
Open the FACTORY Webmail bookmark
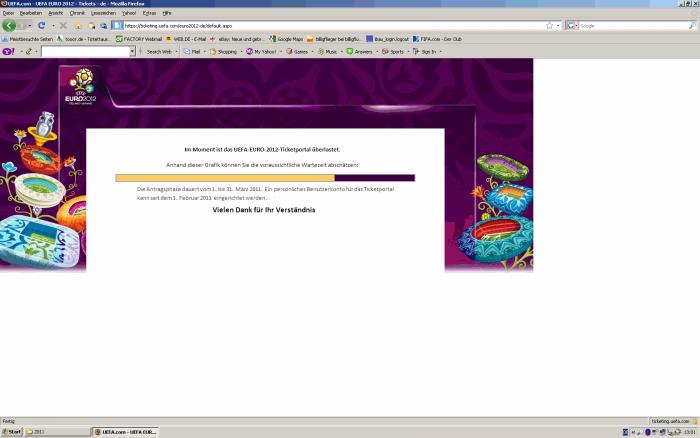(138, 38)
